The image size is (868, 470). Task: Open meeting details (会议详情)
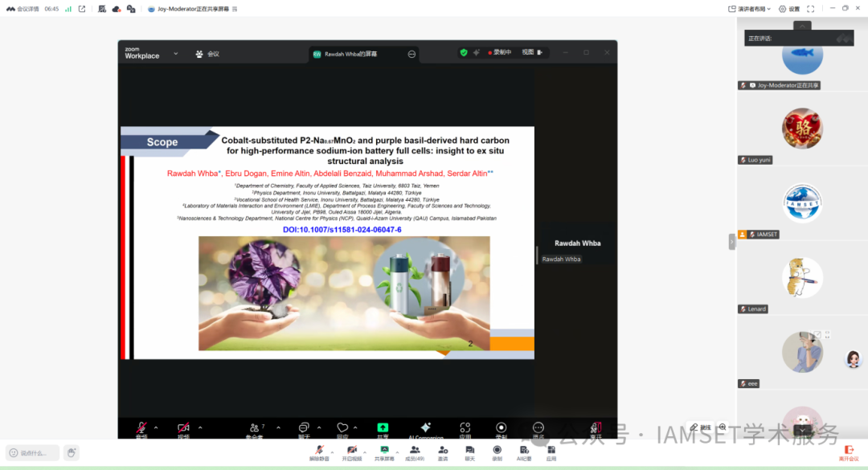tap(23, 9)
